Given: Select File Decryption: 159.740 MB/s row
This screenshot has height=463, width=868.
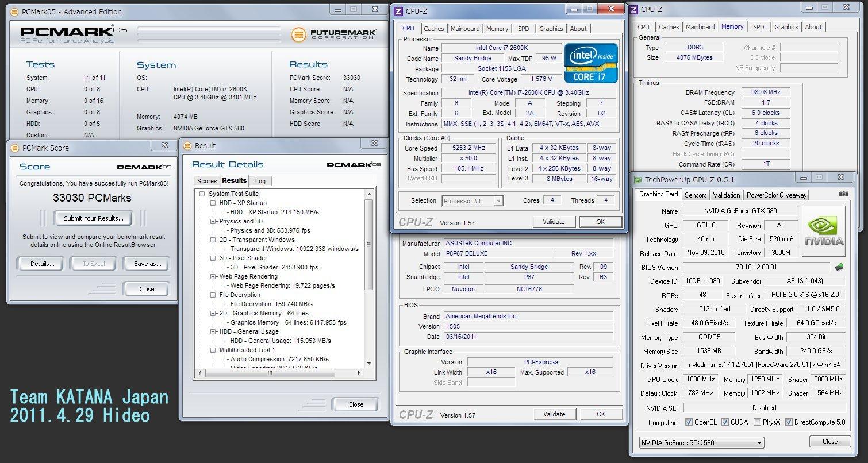Looking at the screenshot, I should coord(271,304).
